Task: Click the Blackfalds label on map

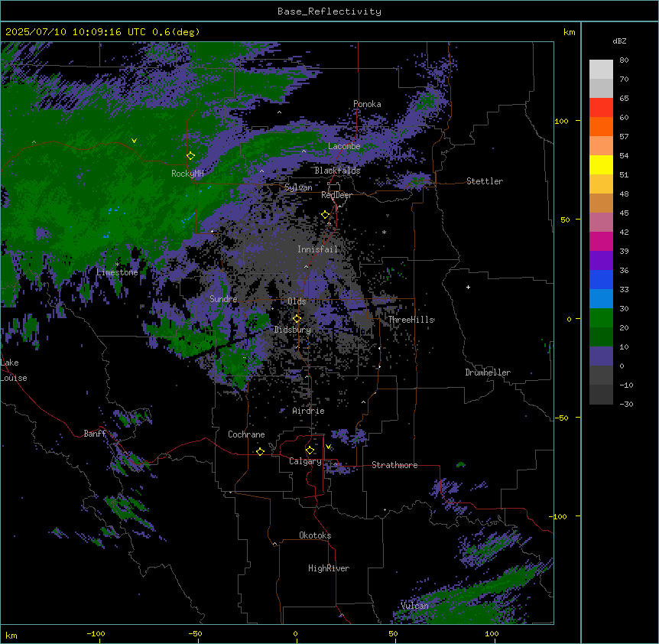Action: [x=337, y=171]
